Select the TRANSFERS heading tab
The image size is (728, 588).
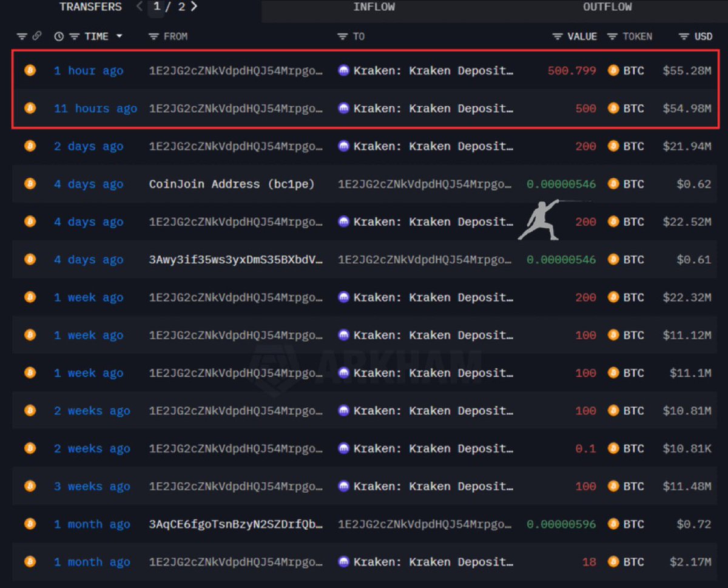pos(90,7)
